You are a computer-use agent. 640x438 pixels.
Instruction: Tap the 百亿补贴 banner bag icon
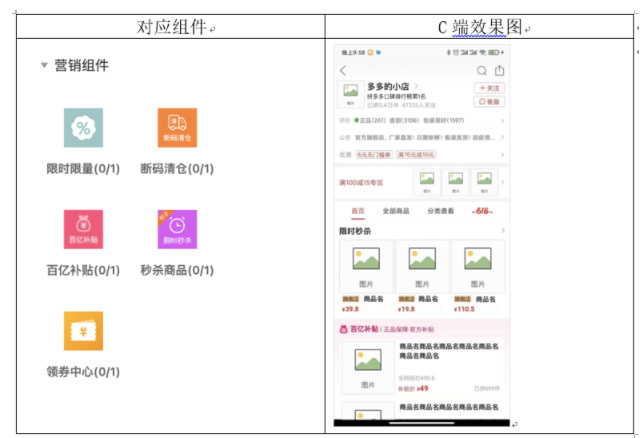pyautogui.click(x=344, y=329)
